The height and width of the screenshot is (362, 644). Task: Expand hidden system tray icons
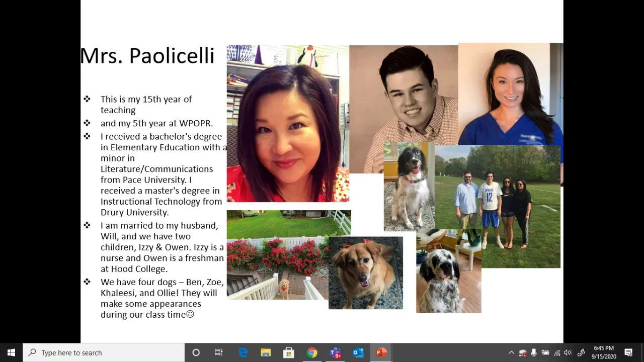click(511, 352)
